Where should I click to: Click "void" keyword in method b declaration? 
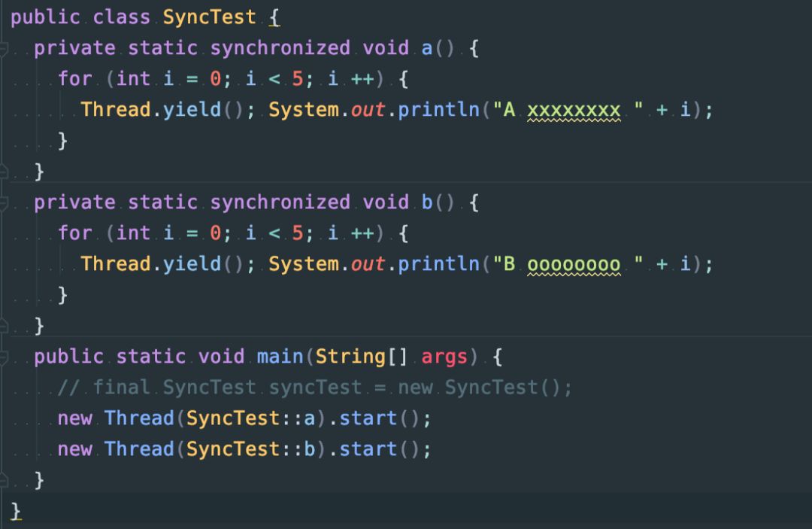pos(386,202)
